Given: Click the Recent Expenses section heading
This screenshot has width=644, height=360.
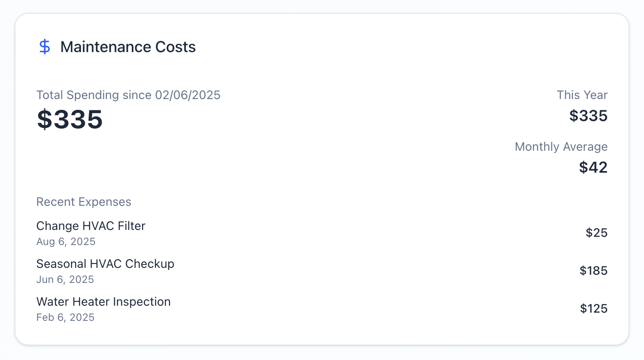Looking at the screenshot, I should click(x=84, y=202).
